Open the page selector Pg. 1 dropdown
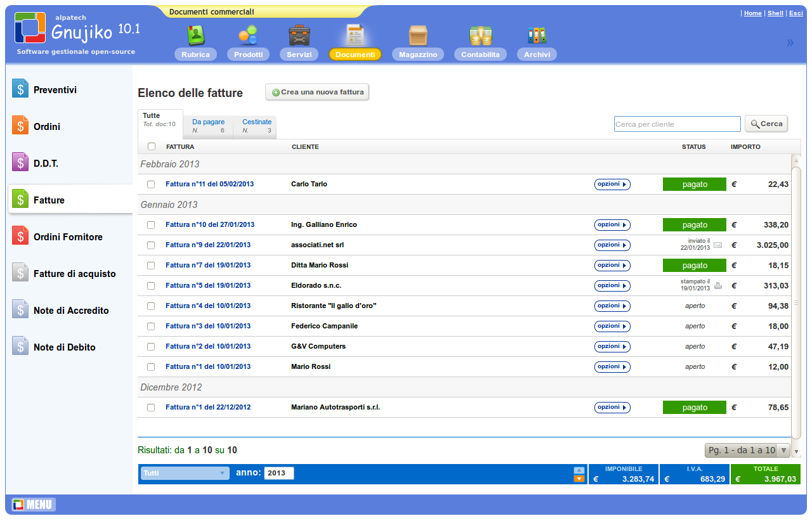The width and height of the screenshot is (812, 523). (x=747, y=449)
